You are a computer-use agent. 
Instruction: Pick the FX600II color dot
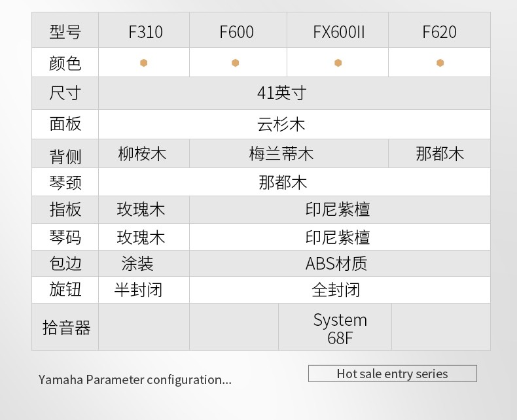tap(338, 63)
